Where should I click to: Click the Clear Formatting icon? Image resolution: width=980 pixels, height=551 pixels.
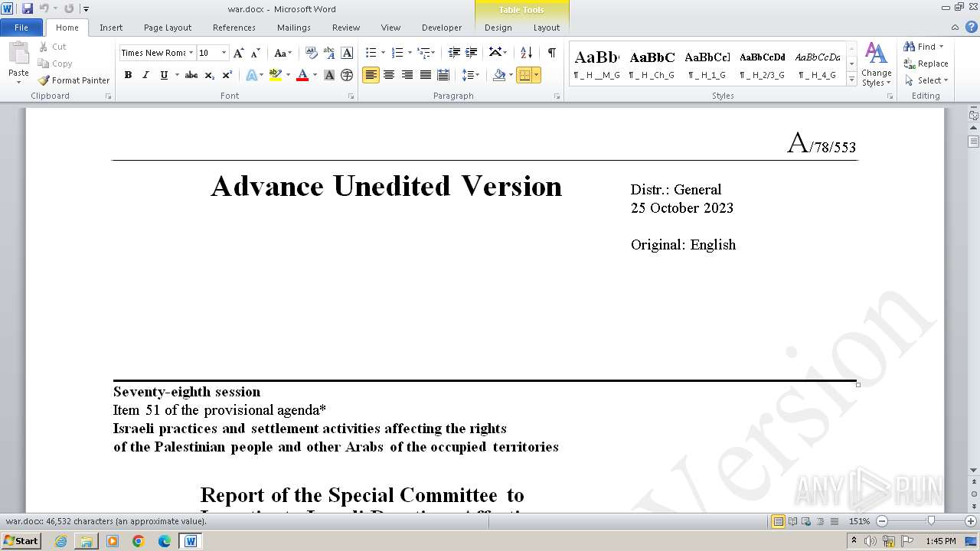pos(312,53)
